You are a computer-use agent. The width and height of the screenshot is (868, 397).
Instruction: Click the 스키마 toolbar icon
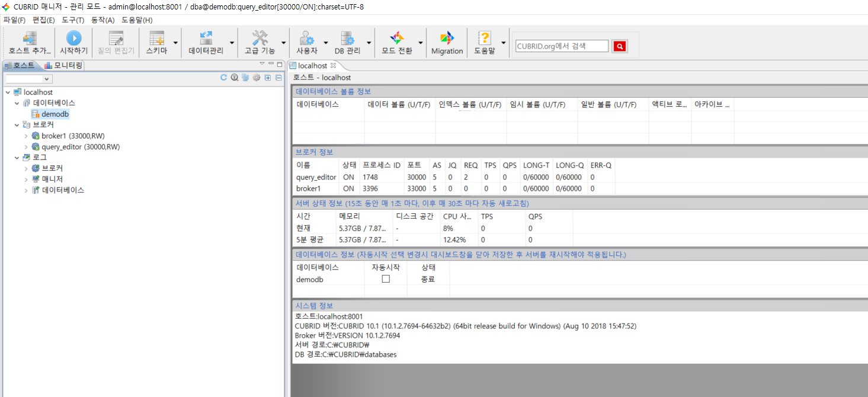[x=156, y=39]
